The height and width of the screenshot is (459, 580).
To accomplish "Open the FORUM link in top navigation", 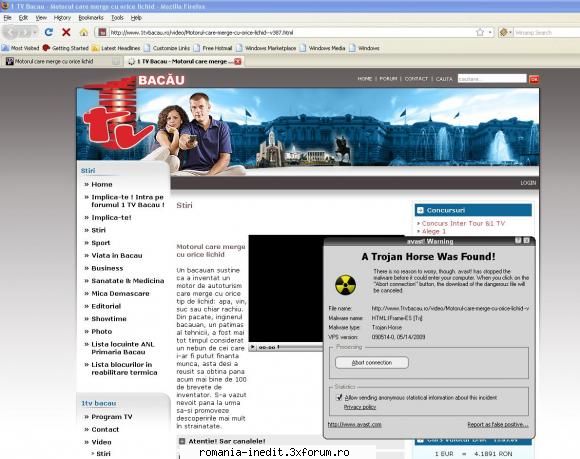I will [388, 79].
